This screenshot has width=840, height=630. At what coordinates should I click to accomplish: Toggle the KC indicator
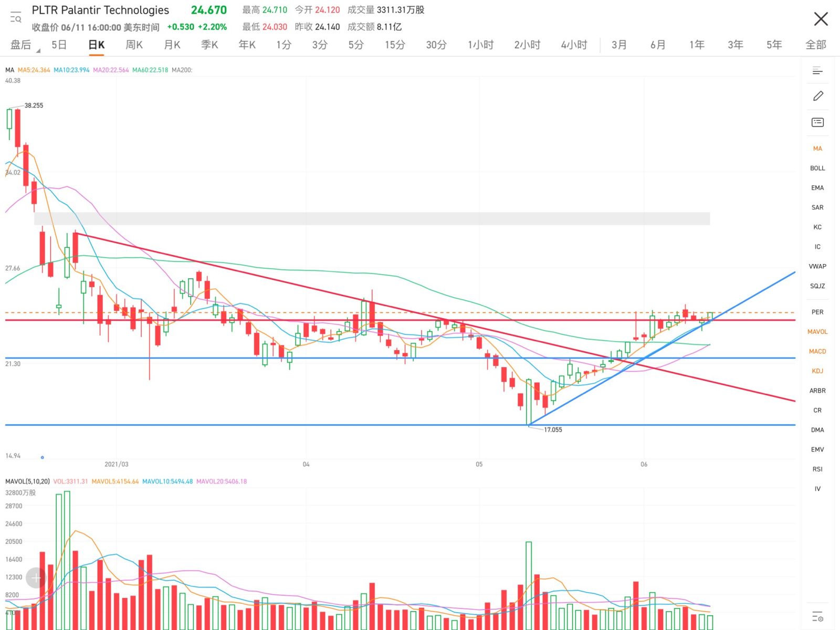[x=817, y=227]
